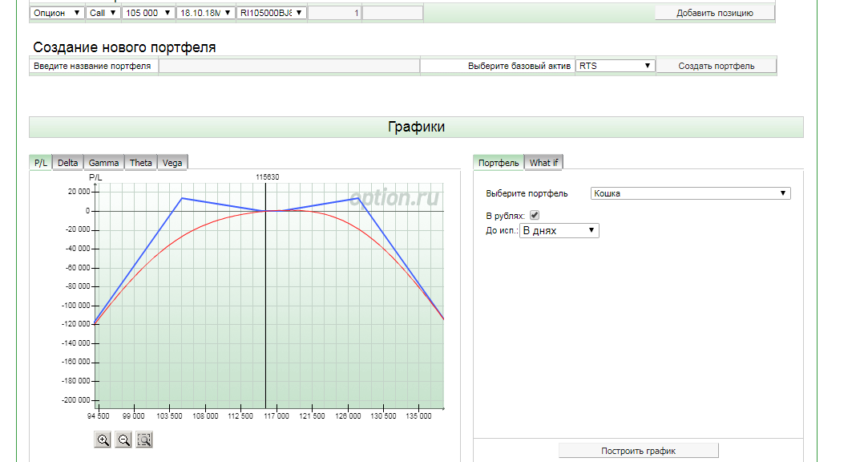Click the 'Построить график' button

638,451
